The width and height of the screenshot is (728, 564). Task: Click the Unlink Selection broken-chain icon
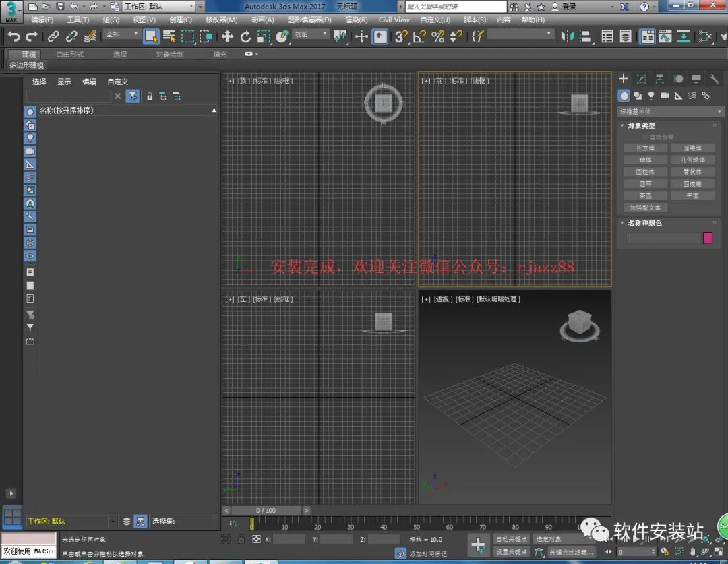pos(71,36)
